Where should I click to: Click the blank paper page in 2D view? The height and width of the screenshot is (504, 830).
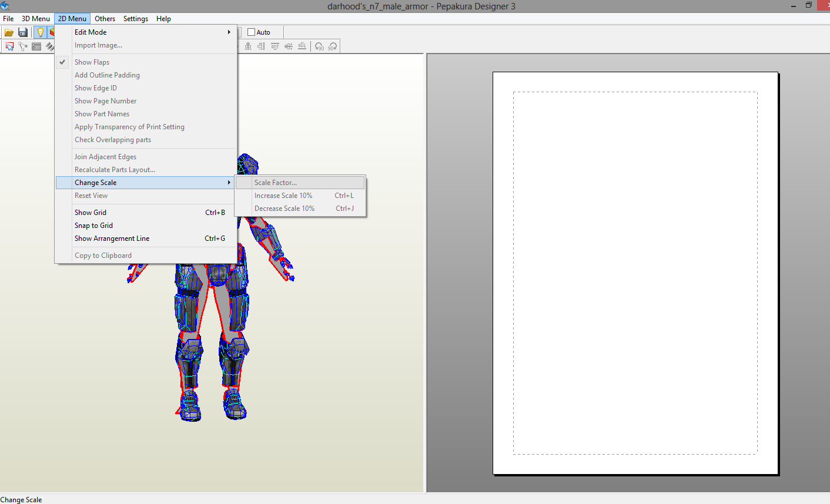pyautogui.click(x=635, y=273)
